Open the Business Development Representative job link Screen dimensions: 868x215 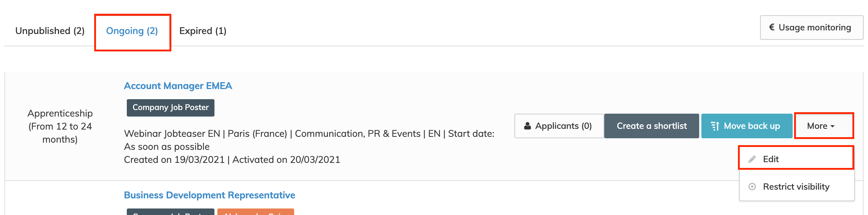[x=209, y=195]
